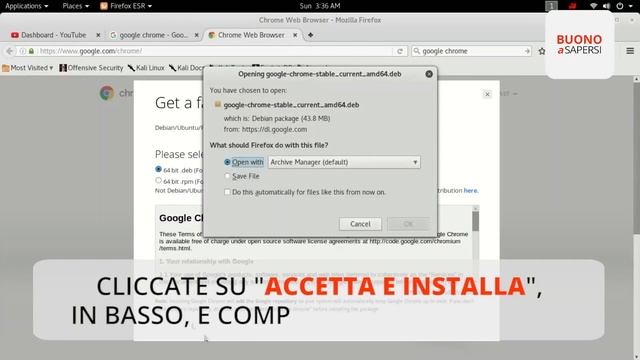The height and width of the screenshot is (360, 640).
Task: Open the Places menu
Action: pos(76,6)
